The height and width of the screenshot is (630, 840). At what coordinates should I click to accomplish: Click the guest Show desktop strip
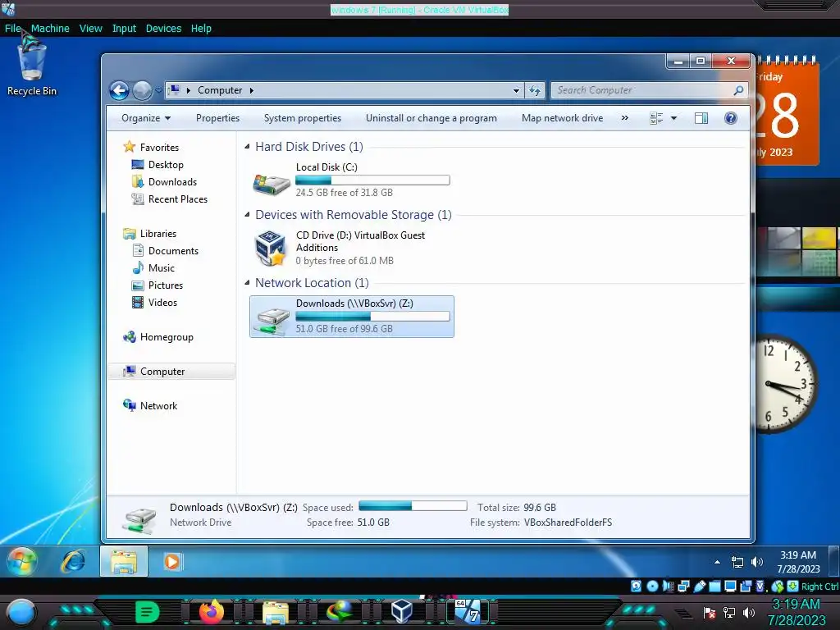(833, 561)
